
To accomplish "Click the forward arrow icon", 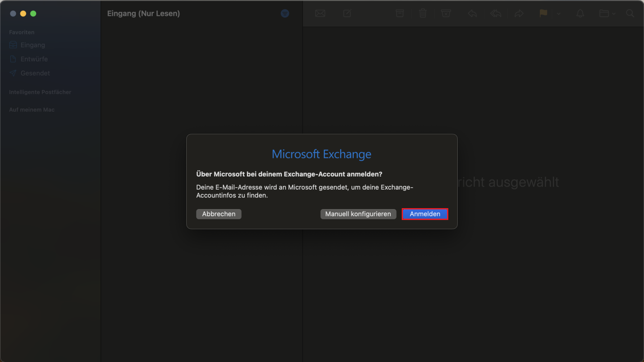I will pos(519,14).
